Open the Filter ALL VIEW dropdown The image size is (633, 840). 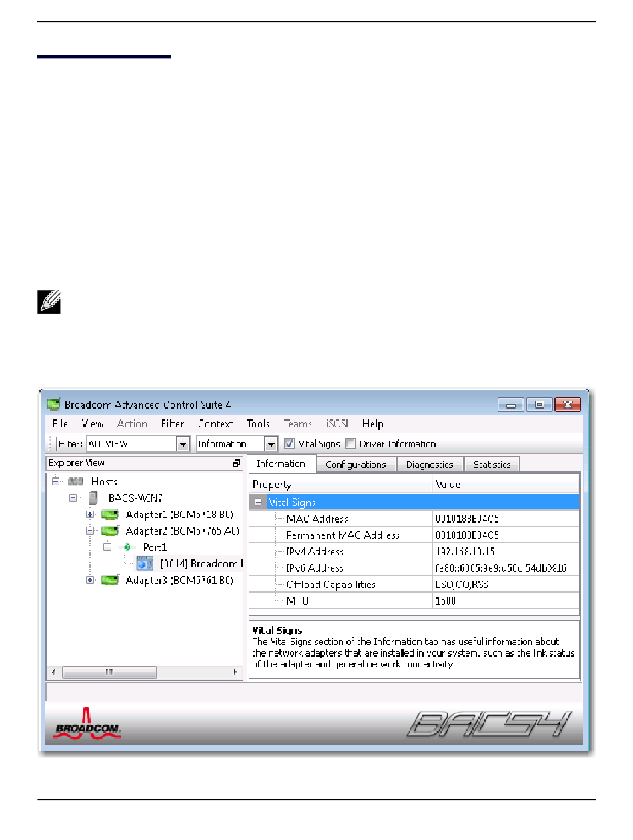[x=183, y=444]
